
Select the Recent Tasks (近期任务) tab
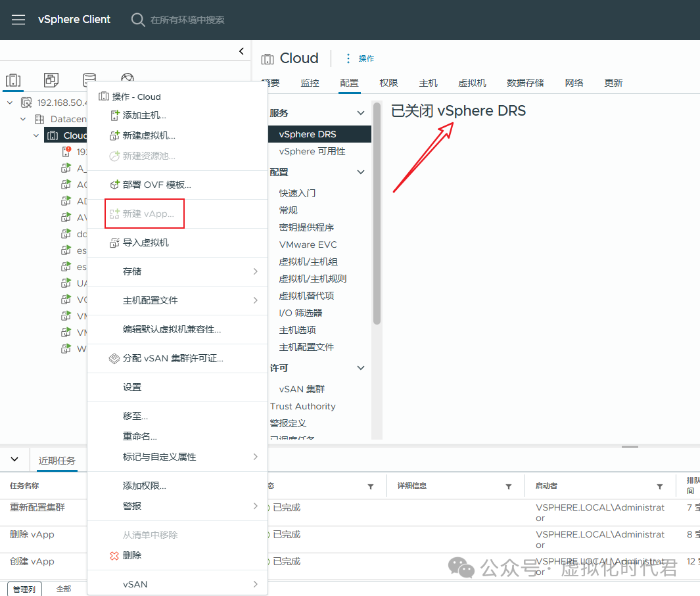point(57,460)
